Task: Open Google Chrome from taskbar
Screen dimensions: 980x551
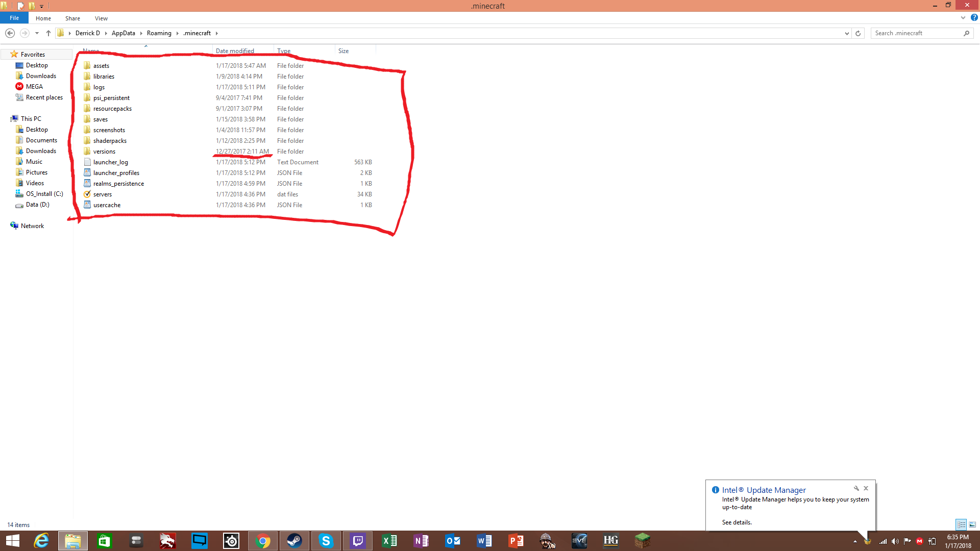Action: (x=263, y=541)
